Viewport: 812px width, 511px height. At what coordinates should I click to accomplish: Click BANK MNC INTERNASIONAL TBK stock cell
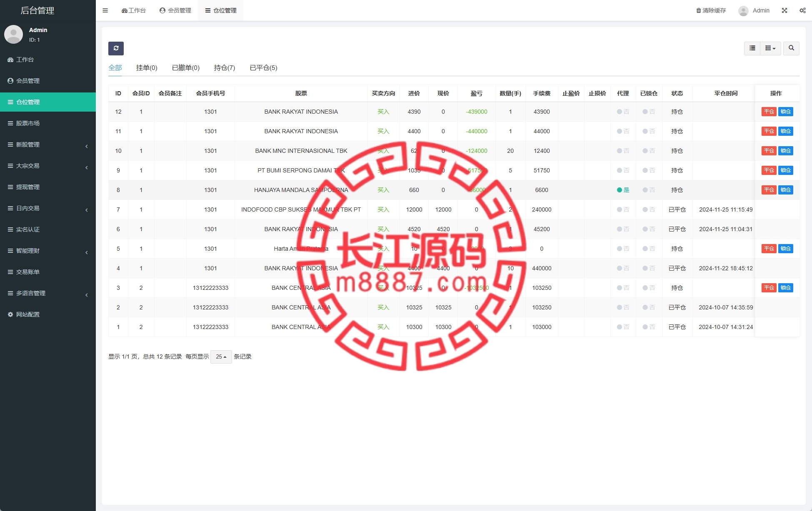point(301,151)
